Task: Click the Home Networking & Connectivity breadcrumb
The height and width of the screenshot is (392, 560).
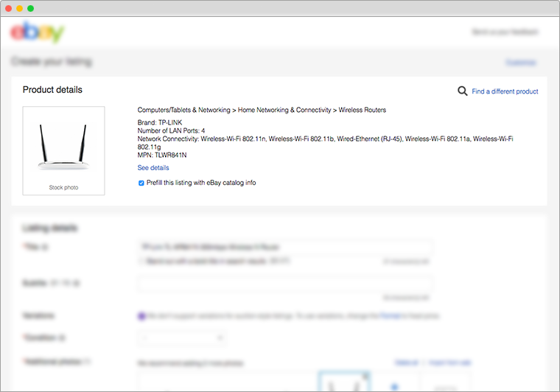Action: [284, 110]
